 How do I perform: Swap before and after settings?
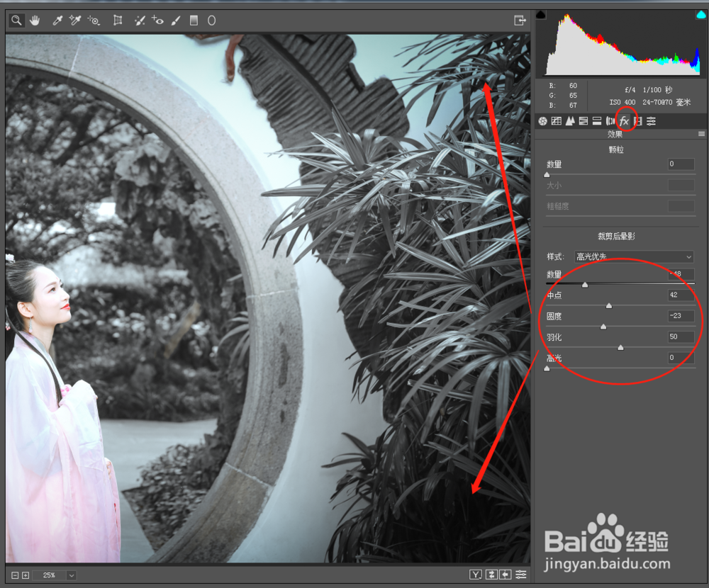point(491,575)
